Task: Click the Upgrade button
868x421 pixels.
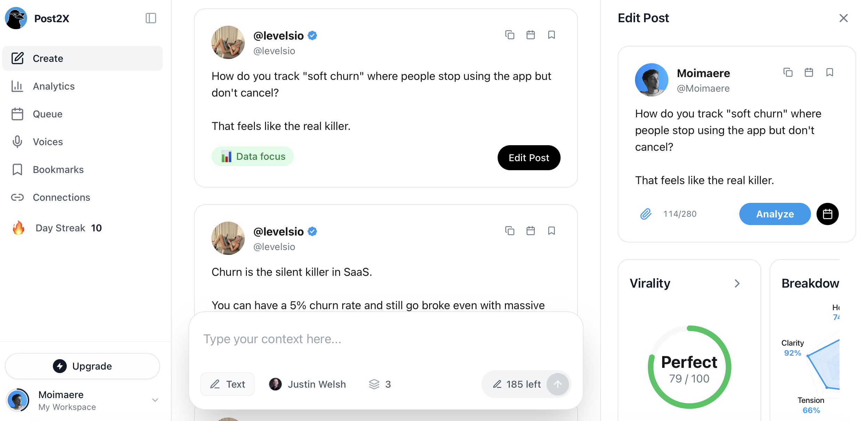Action: click(82, 366)
